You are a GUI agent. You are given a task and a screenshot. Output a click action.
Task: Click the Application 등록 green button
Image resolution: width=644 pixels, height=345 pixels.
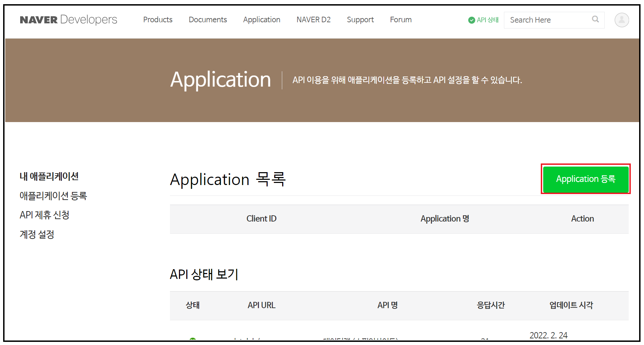click(586, 179)
